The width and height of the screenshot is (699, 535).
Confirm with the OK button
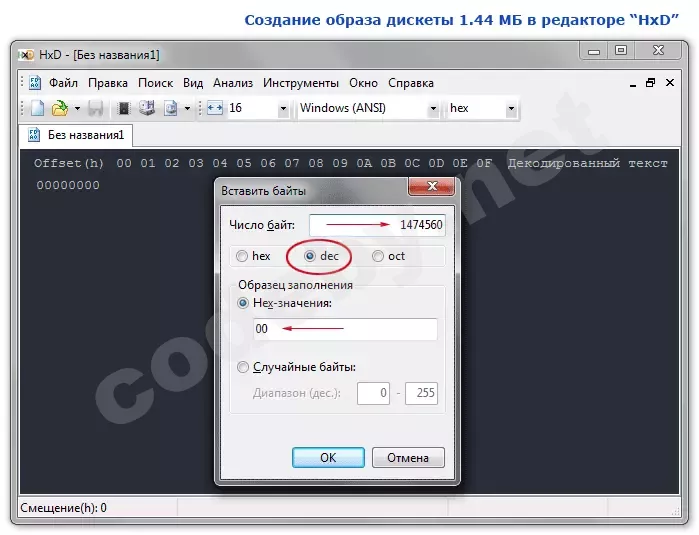(x=328, y=458)
